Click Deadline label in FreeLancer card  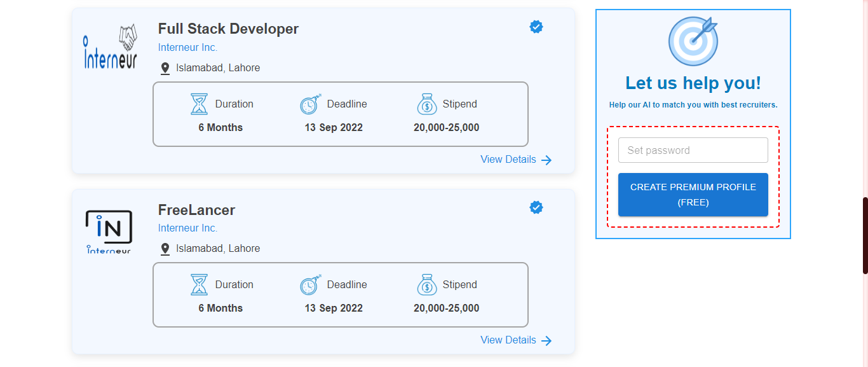point(347,284)
